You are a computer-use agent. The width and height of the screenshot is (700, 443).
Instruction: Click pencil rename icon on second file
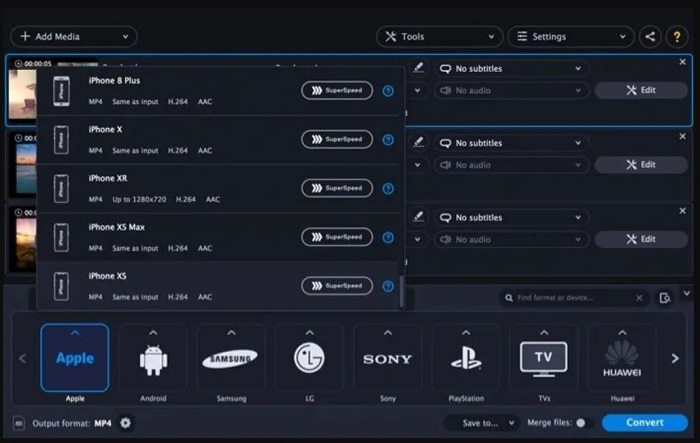[x=418, y=142]
